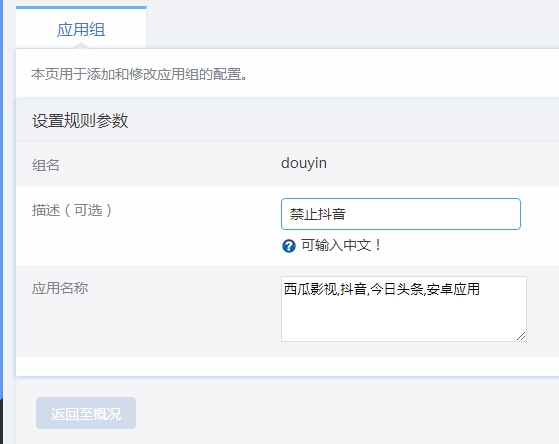Click the 组名 label

point(46,165)
